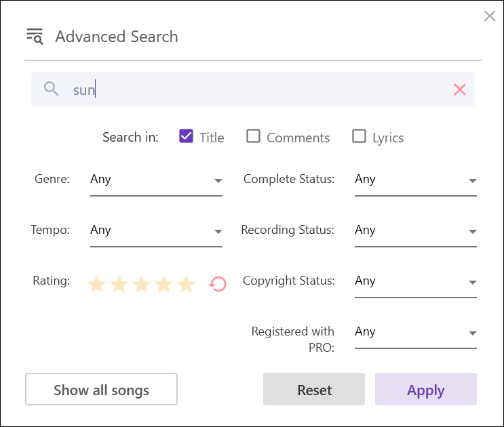Reset the star rating with circular arrow
The width and height of the screenshot is (504, 427).
click(218, 284)
